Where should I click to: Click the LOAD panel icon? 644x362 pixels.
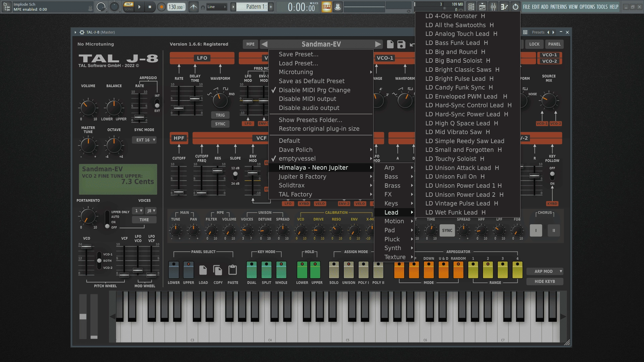click(203, 270)
